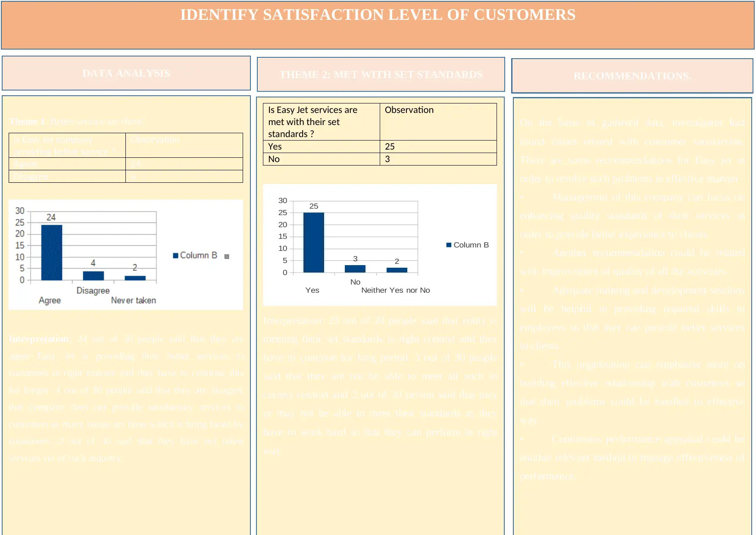This screenshot has height=535, width=756.
Task: Click the "Interpretation: 25 out of 30 people" paragraph
Action: (380, 386)
